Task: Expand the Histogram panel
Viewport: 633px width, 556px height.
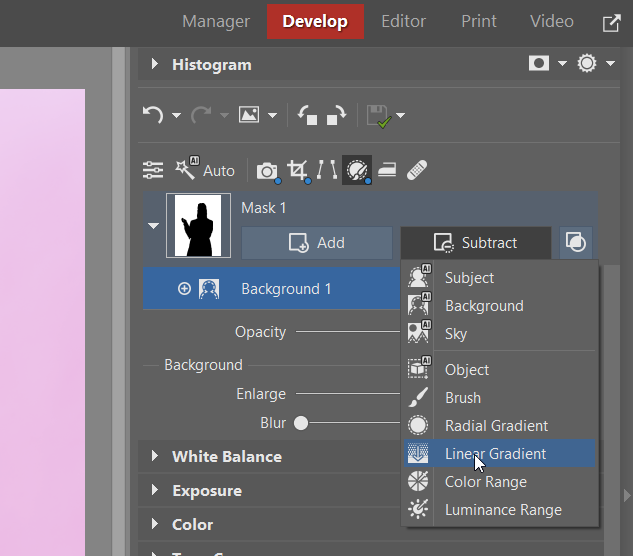Action: tap(155, 64)
